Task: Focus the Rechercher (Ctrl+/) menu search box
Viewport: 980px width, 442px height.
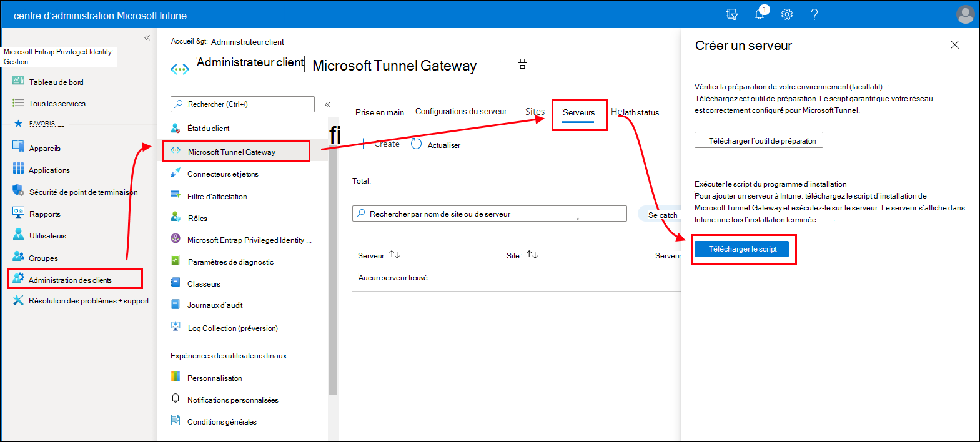Action: [242, 104]
